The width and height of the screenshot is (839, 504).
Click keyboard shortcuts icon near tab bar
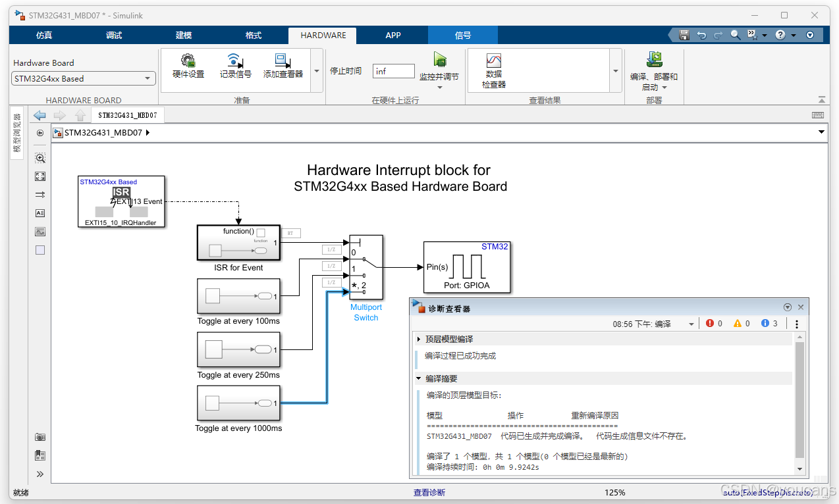tap(818, 115)
